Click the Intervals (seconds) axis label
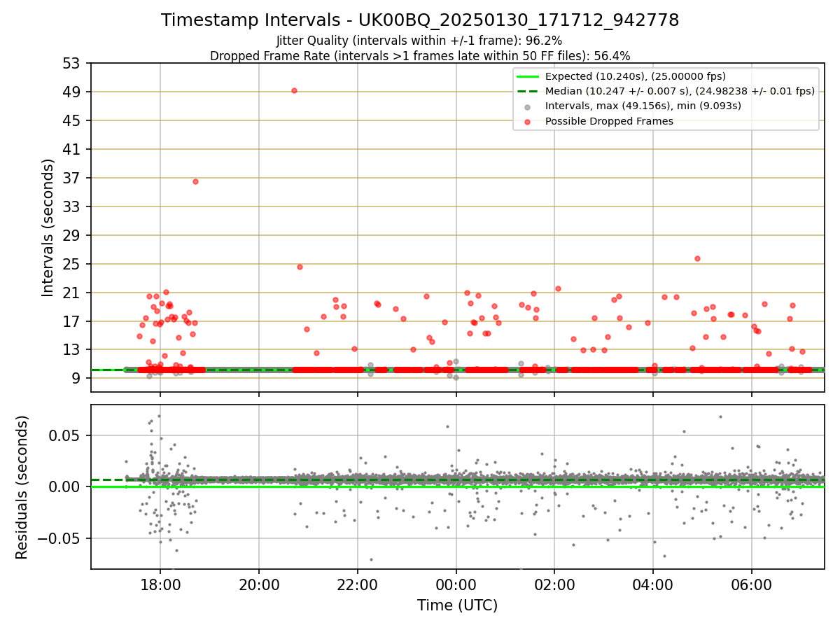Image resolution: width=840 pixels, height=630 pixels. [x=48, y=227]
